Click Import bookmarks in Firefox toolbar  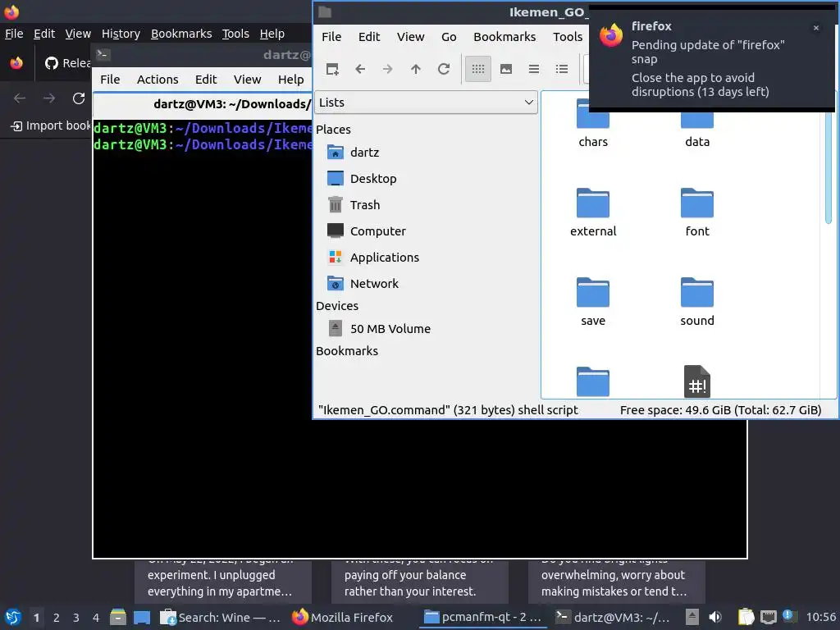pos(51,126)
